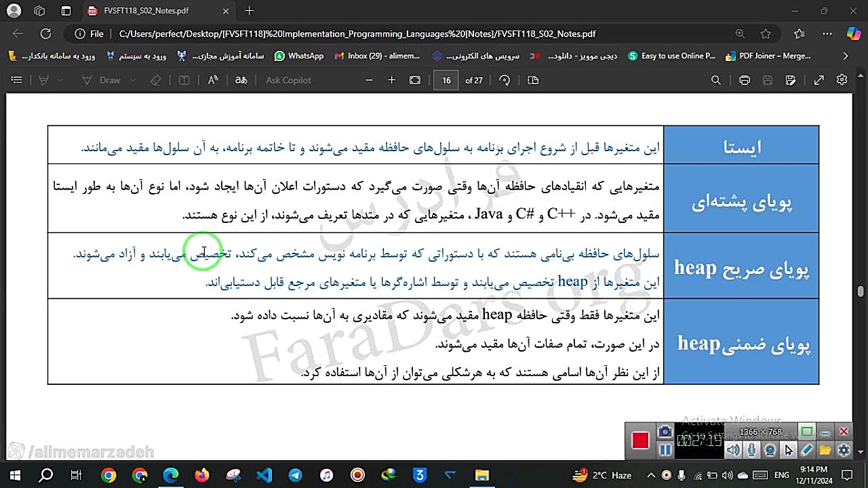868x488 pixels.
Task: Select the Erase tool
Action: pos(156,80)
